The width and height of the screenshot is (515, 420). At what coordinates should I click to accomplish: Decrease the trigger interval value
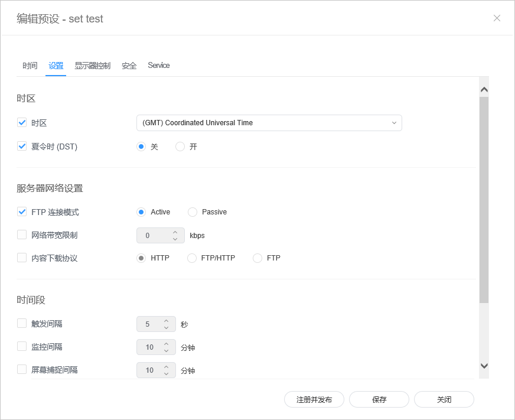pos(166,327)
